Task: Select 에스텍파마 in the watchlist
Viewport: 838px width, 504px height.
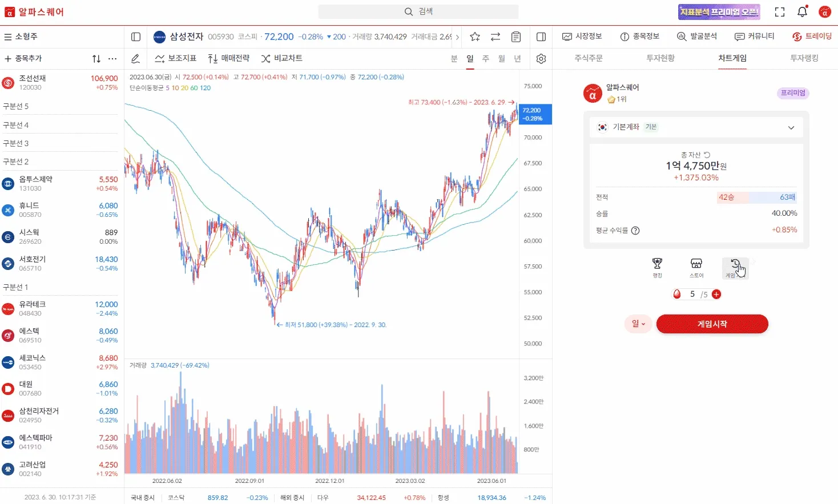Action: click(x=62, y=442)
